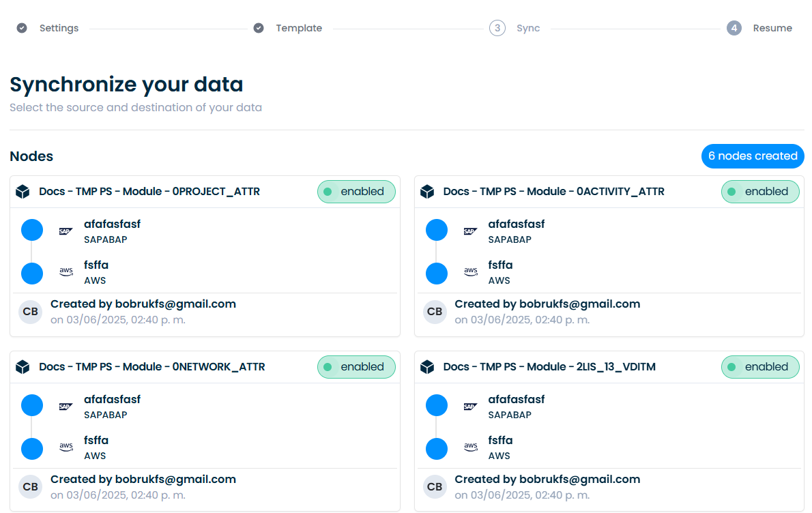Select the blue source dot in 0ACTIVITY_ATTR node
Image resolution: width=812 pixels, height=513 pixels.
pos(437,230)
